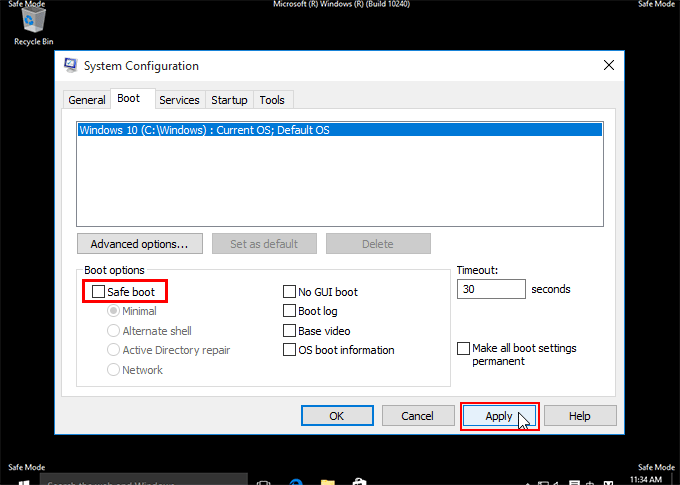
Task: Click the System Configuration title bar icon
Action: (71, 66)
